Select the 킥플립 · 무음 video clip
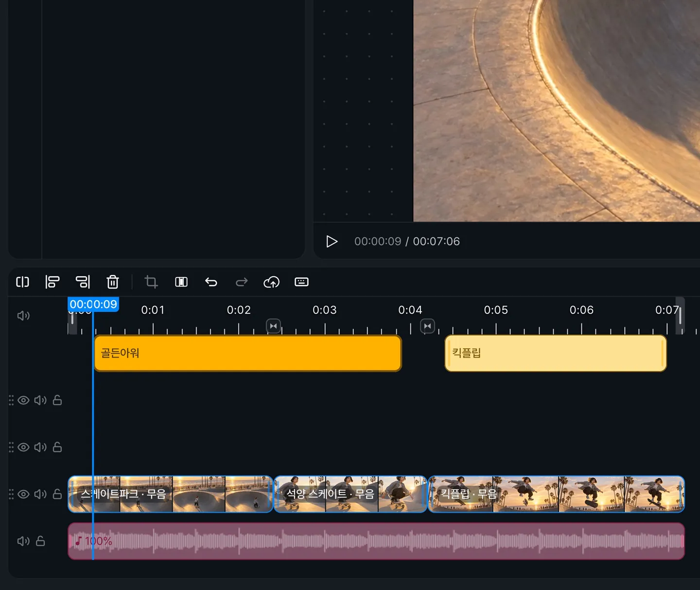This screenshot has height=590, width=700. 556,494
